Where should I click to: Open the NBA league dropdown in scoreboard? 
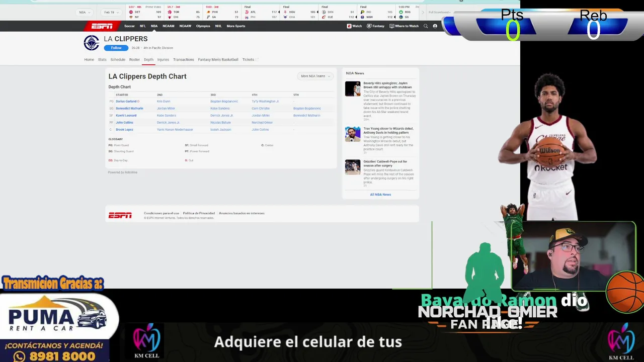84,12
